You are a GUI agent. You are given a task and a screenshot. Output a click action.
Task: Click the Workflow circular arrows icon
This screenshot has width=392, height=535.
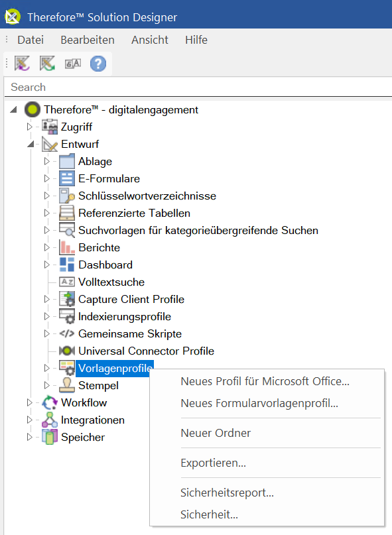point(50,402)
